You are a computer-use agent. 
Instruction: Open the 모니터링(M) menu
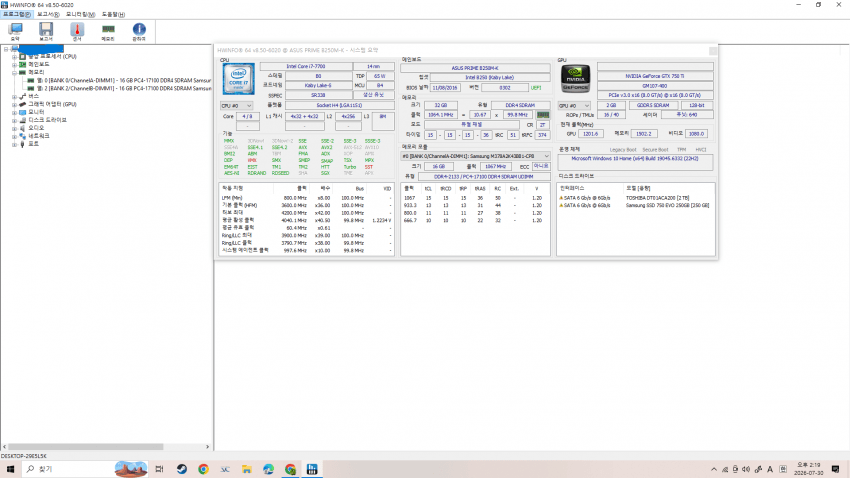tap(80, 15)
